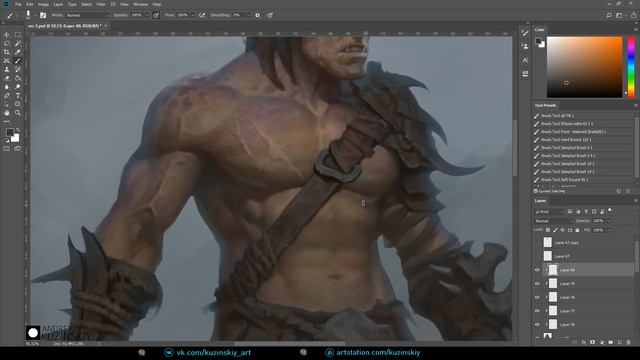Select the Eraser tool
This screenshot has height=360, width=640.
(7, 78)
